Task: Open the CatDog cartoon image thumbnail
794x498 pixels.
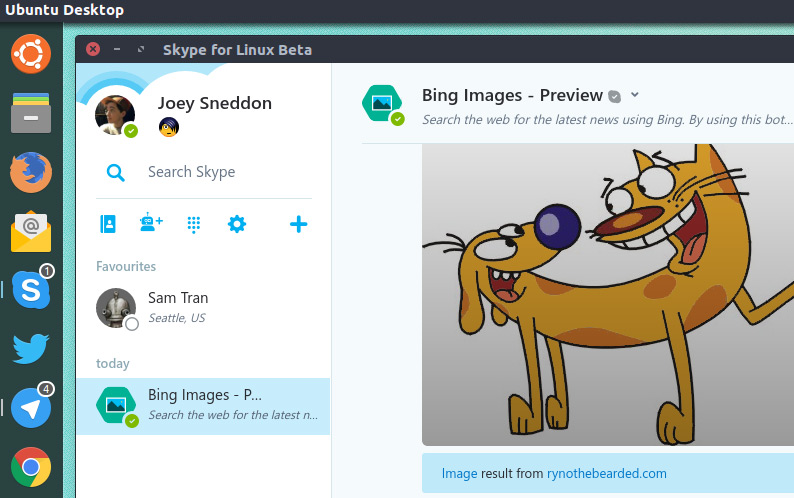Action: [608, 295]
